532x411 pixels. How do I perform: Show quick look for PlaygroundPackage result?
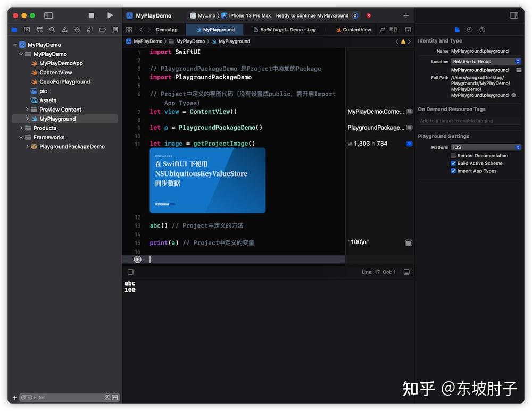pos(409,128)
